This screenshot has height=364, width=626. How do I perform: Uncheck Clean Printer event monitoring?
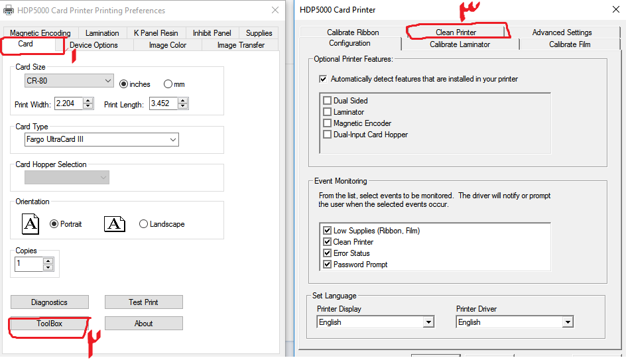[x=328, y=241]
